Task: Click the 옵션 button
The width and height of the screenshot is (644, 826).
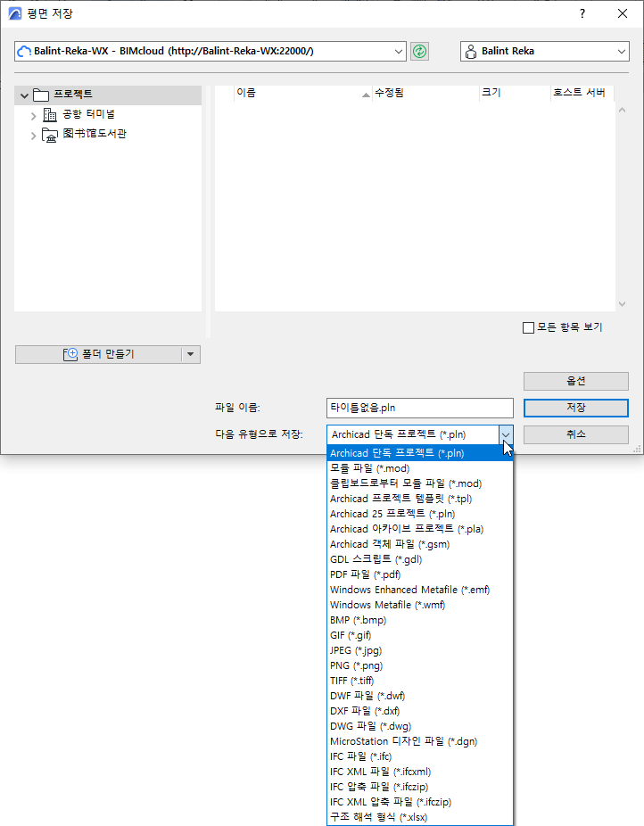Action: 576,382
